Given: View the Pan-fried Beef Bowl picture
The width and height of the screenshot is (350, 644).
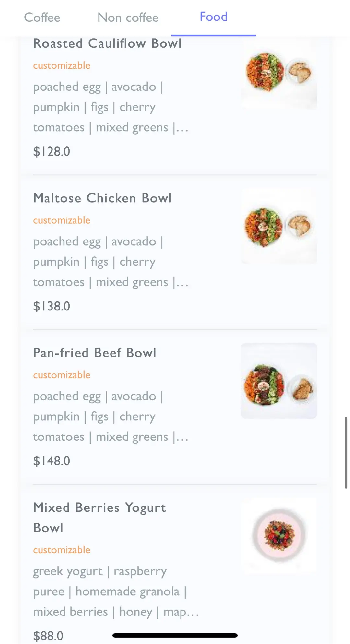Looking at the screenshot, I should pyautogui.click(x=279, y=381).
